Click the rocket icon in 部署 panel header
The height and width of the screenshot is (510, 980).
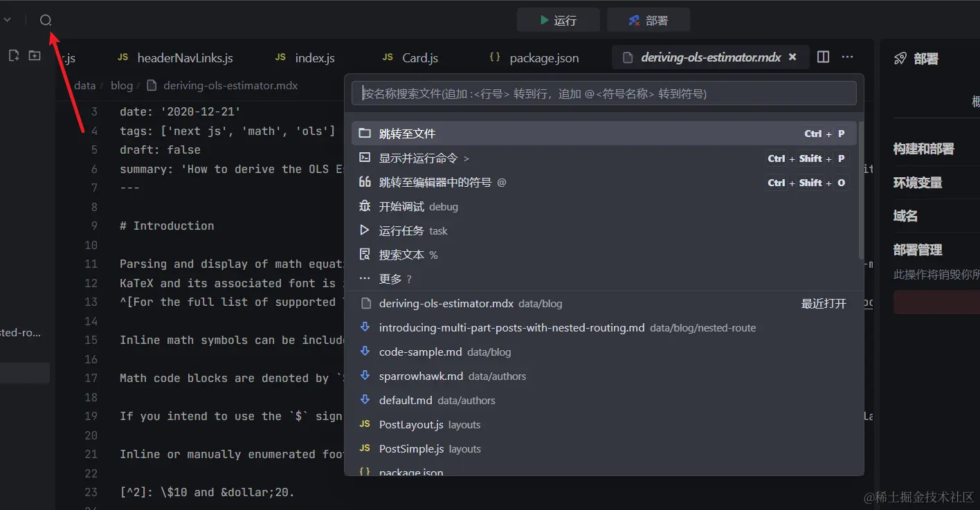900,59
